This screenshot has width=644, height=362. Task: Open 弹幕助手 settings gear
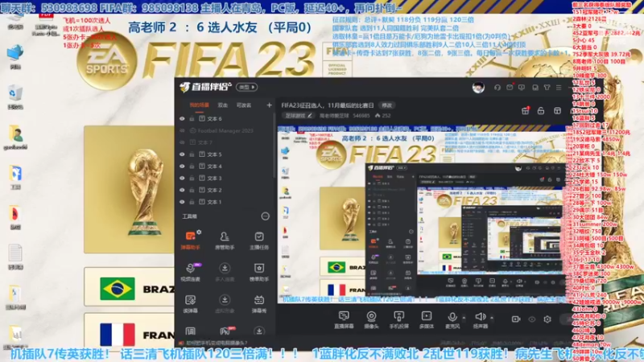(x=199, y=232)
